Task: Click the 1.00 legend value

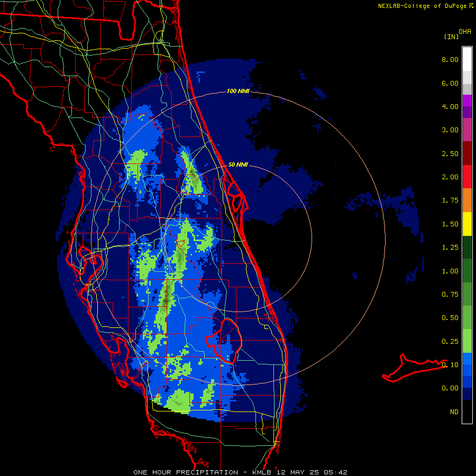Action: click(x=450, y=271)
